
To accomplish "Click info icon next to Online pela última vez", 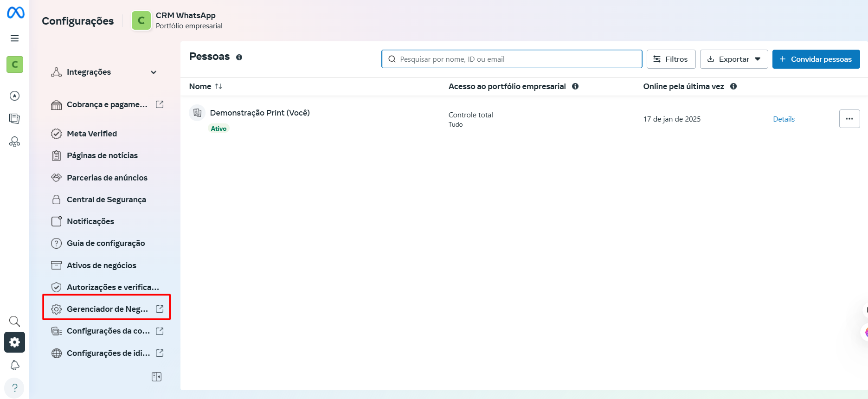I will point(733,86).
